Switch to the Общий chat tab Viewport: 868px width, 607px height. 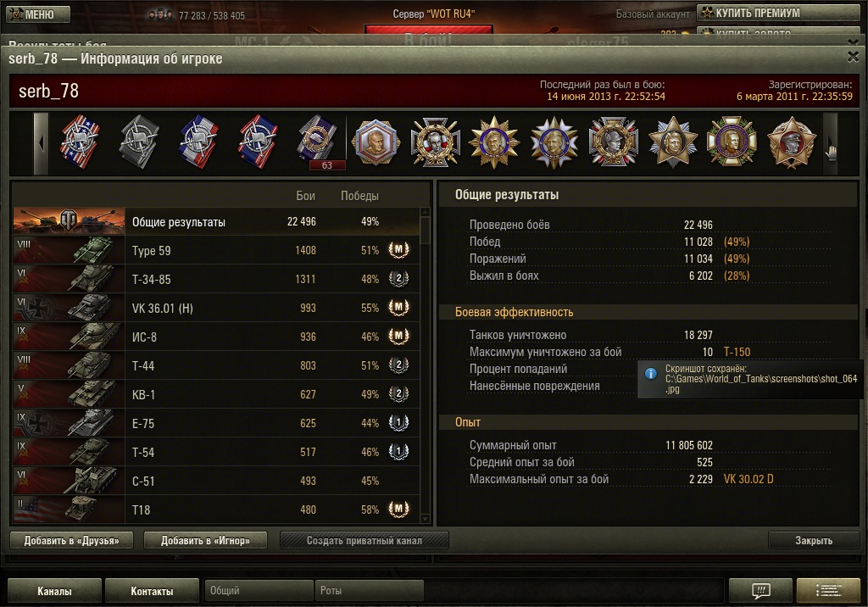pyautogui.click(x=259, y=590)
